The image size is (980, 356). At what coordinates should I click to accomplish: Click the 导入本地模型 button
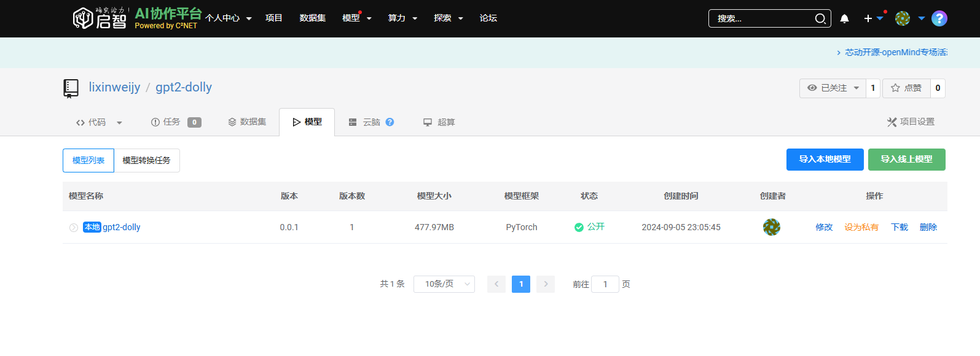[x=825, y=160]
